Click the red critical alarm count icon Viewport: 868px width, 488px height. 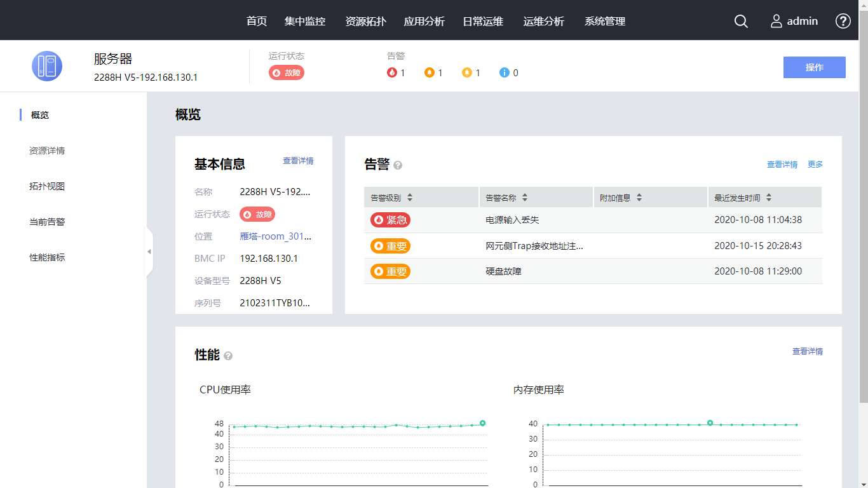point(392,72)
